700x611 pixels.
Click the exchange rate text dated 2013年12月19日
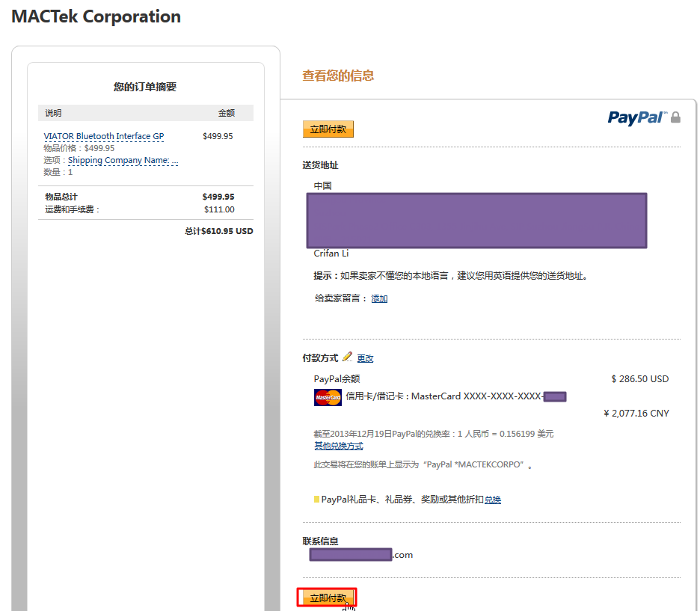(x=434, y=434)
